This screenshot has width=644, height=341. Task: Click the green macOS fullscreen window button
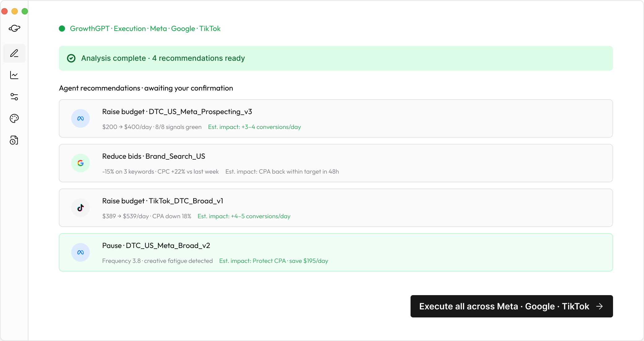click(25, 11)
